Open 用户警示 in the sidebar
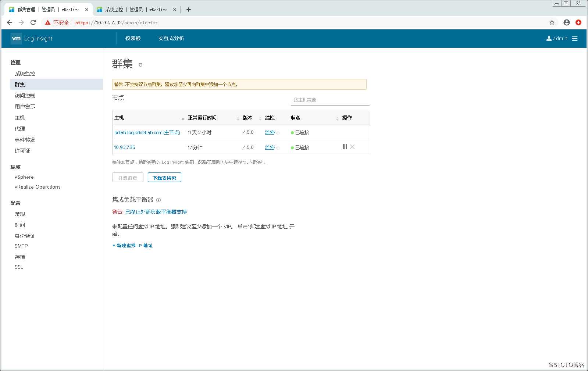588x371 pixels. coord(25,107)
